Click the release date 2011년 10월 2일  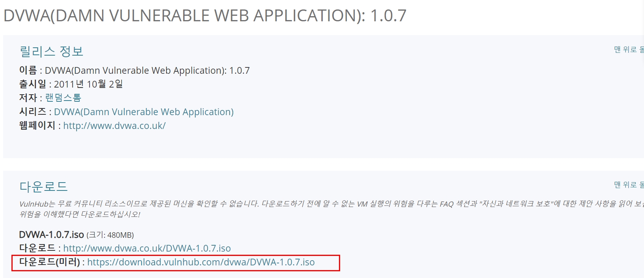[88, 84]
